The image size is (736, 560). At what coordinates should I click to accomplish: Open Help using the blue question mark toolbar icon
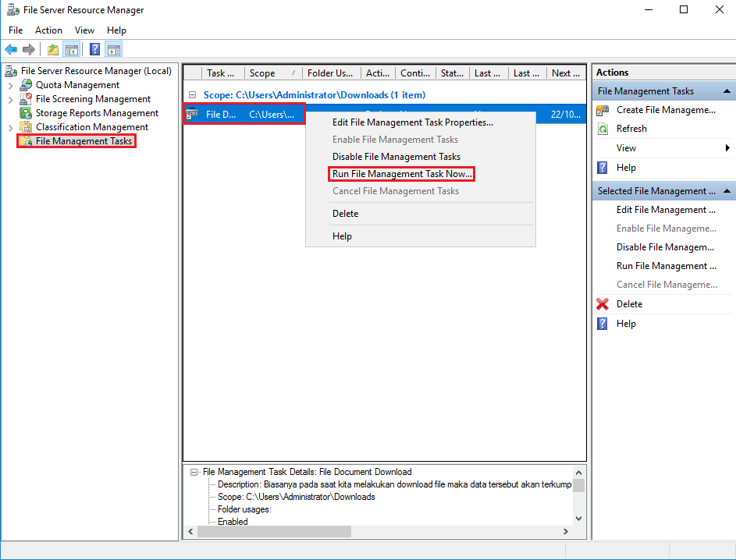94,48
